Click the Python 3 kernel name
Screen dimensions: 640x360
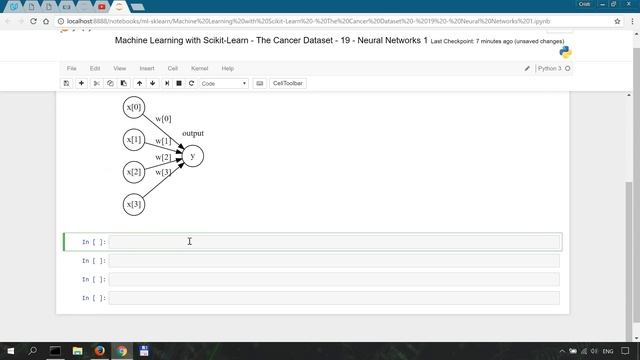[549, 69]
